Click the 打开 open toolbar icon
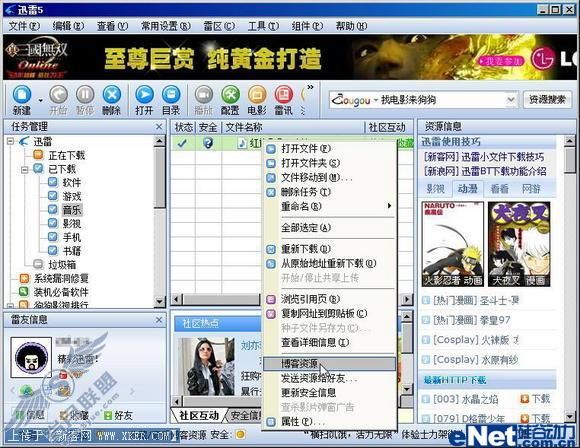Screen dimensions: 580x448 [x=144, y=100]
